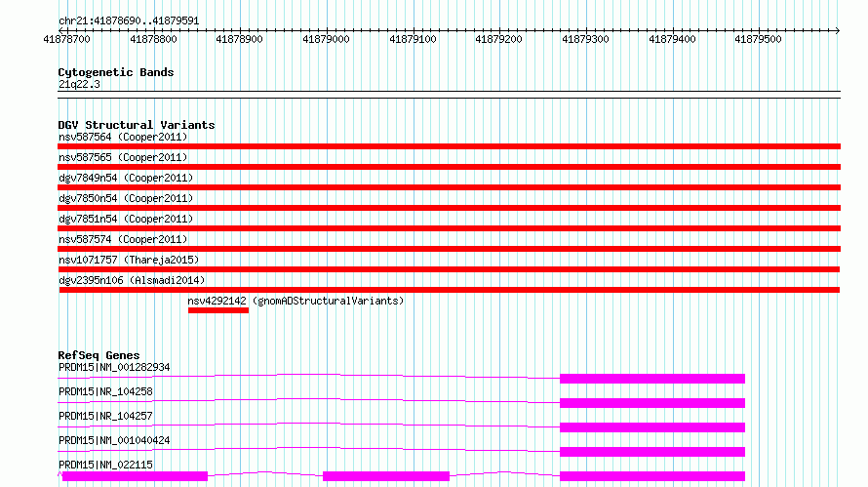Open variant label dgv2395n106 (Alsmadi2014)
The height and width of the screenshot is (487, 868).
pos(132,280)
